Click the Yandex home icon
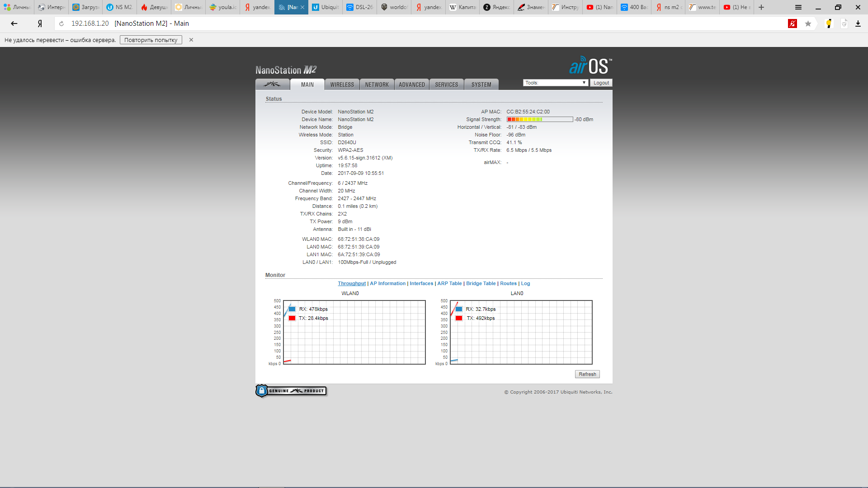 point(40,23)
